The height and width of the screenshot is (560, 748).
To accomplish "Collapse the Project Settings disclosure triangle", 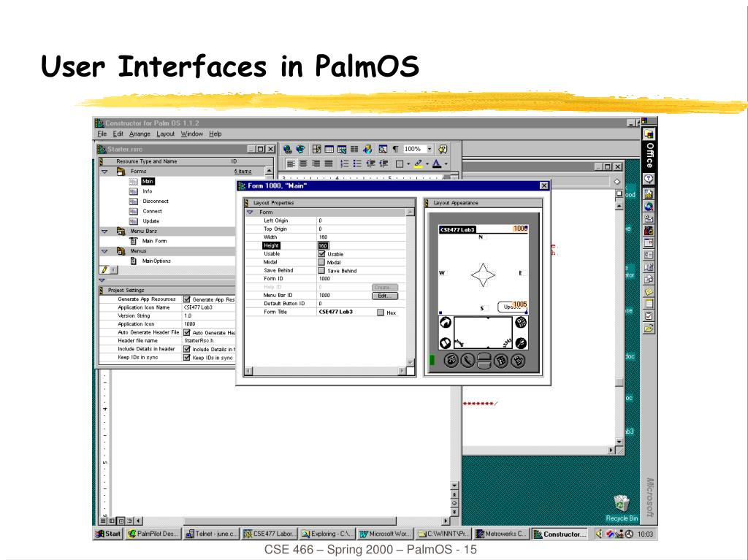I will 102,280.
